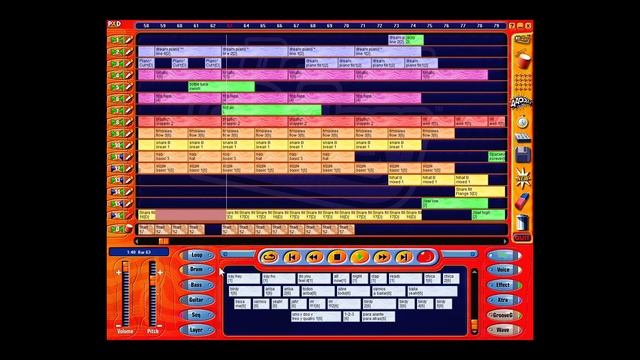Open the Seq sample category

coord(197,315)
